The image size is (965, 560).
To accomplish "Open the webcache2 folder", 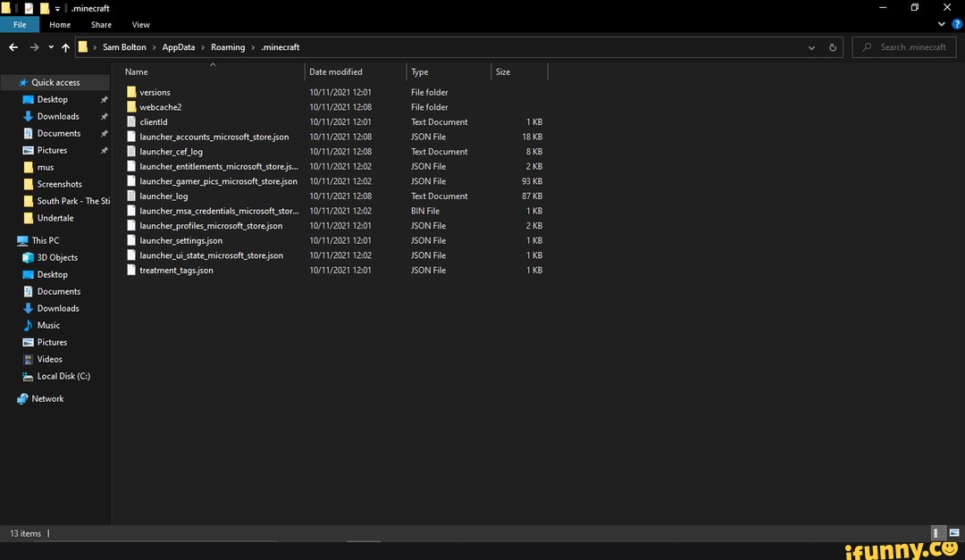I will (x=161, y=107).
